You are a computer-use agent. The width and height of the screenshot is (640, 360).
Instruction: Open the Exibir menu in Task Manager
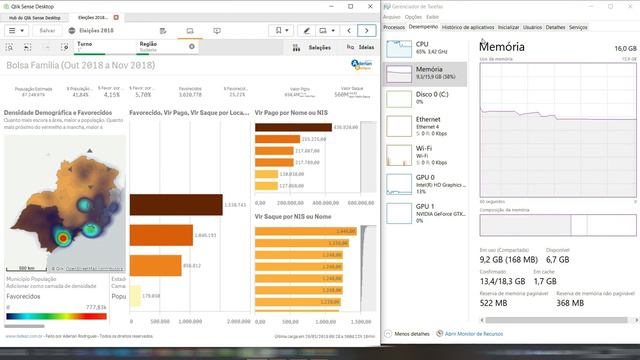click(x=432, y=17)
